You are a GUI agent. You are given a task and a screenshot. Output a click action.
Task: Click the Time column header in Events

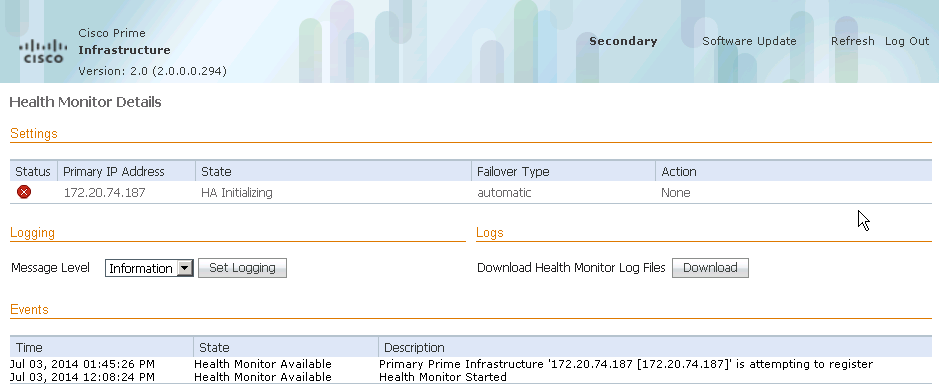click(x=29, y=348)
